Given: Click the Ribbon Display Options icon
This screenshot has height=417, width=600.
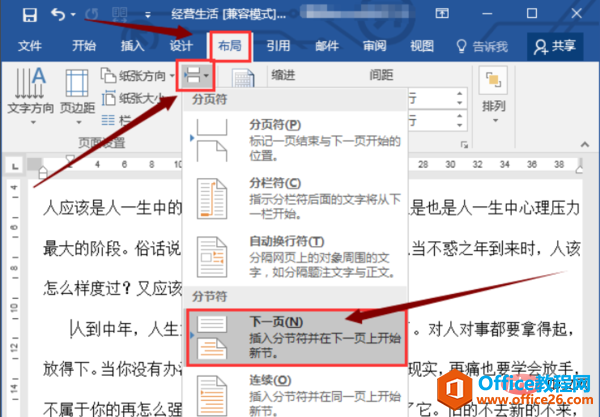Looking at the screenshot, I should coord(442,14).
